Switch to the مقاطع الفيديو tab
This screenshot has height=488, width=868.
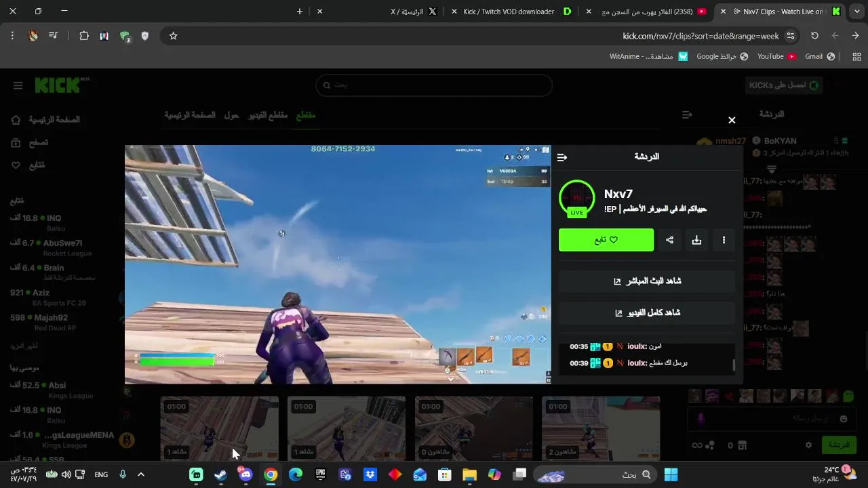coord(268,115)
